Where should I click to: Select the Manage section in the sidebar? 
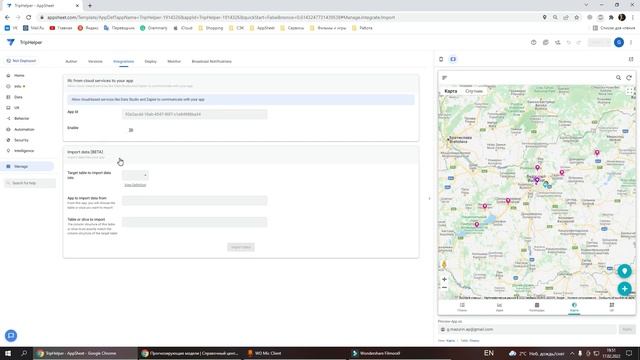pos(27,167)
